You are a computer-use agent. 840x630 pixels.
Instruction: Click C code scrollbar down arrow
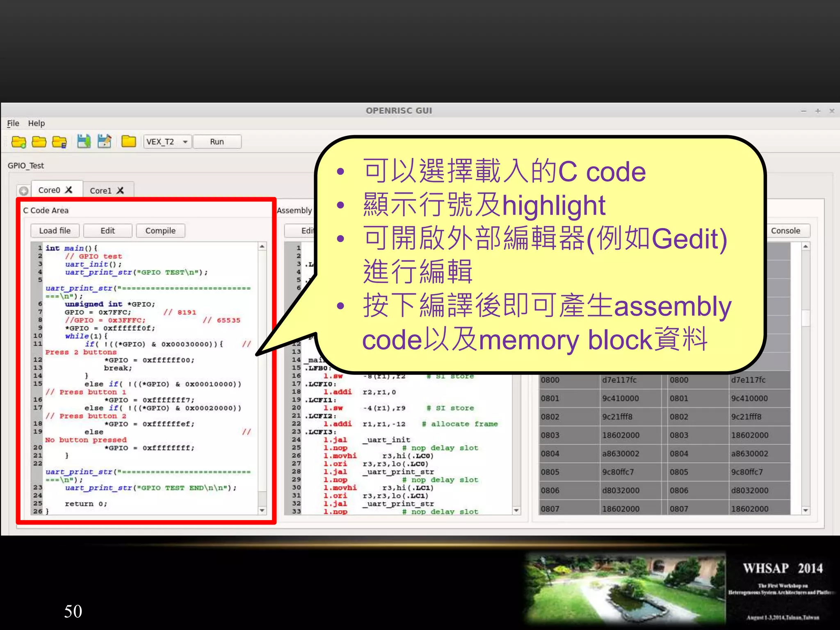(x=262, y=510)
